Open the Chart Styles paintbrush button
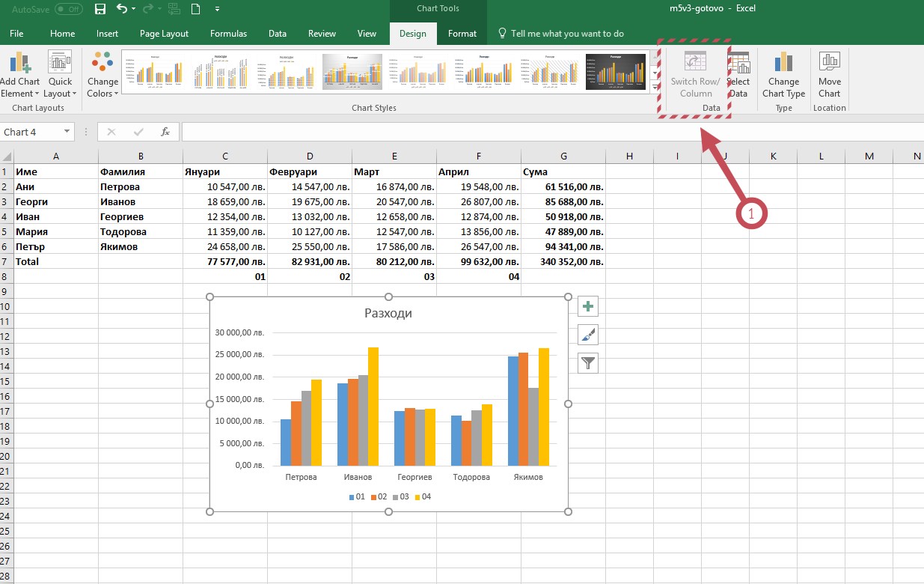 tap(588, 335)
